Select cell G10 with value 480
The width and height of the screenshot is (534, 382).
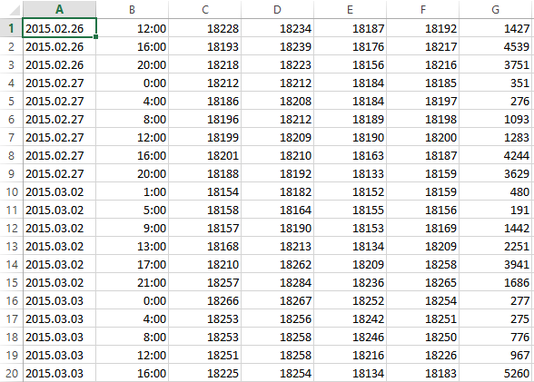coord(496,192)
